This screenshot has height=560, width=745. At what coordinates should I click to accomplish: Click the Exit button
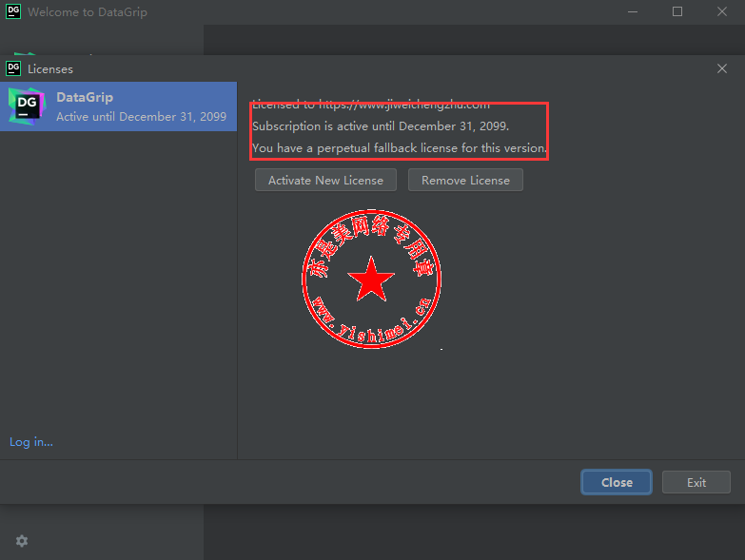point(696,482)
